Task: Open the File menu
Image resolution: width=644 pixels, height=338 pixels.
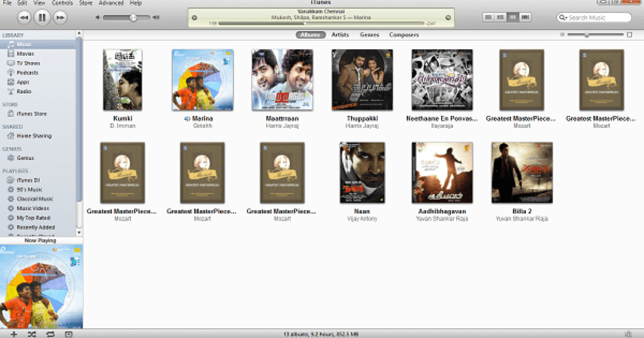Action: click(x=7, y=3)
